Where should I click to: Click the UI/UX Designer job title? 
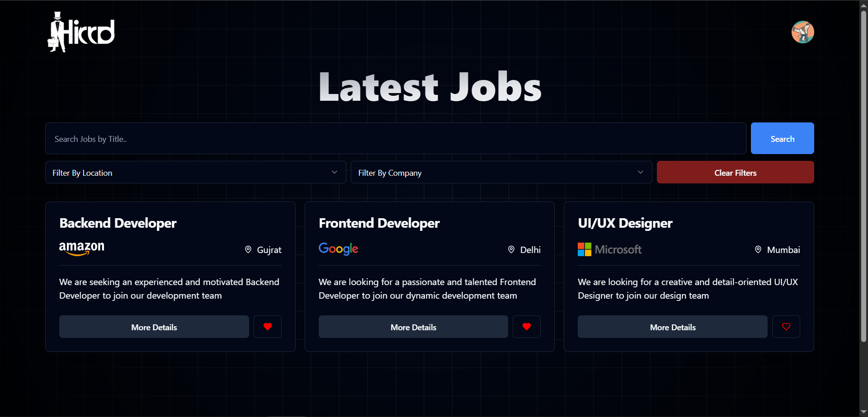pyautogui.click(x=625, y=223)
